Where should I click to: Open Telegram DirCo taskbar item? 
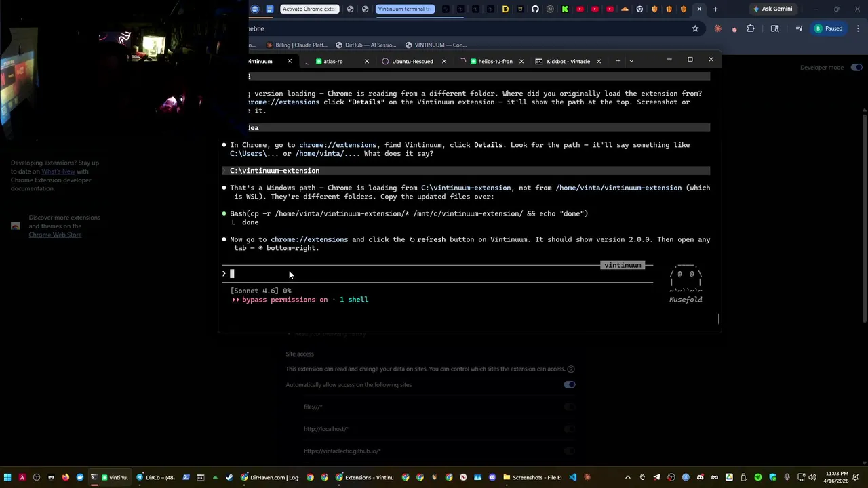pyautogui.click(x=157, y=477)
